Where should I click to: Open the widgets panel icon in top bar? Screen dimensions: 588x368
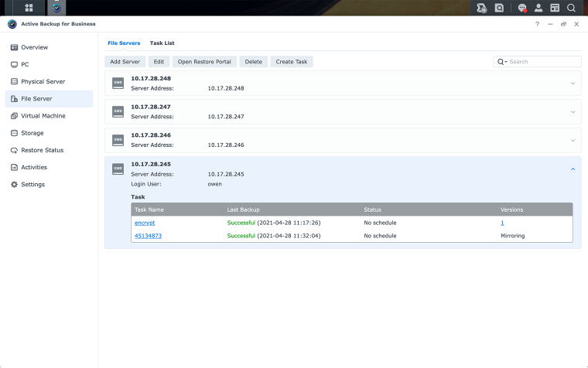(555, 8)
